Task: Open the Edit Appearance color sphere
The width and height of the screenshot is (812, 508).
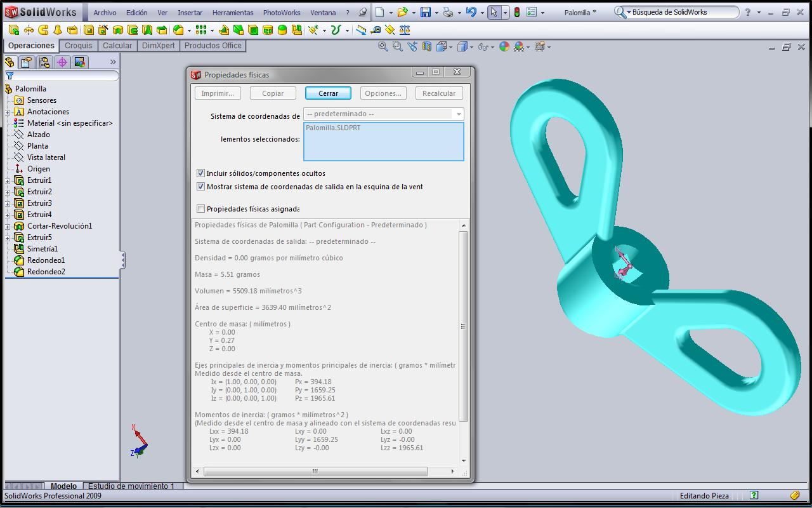Action: click(504, 46)
